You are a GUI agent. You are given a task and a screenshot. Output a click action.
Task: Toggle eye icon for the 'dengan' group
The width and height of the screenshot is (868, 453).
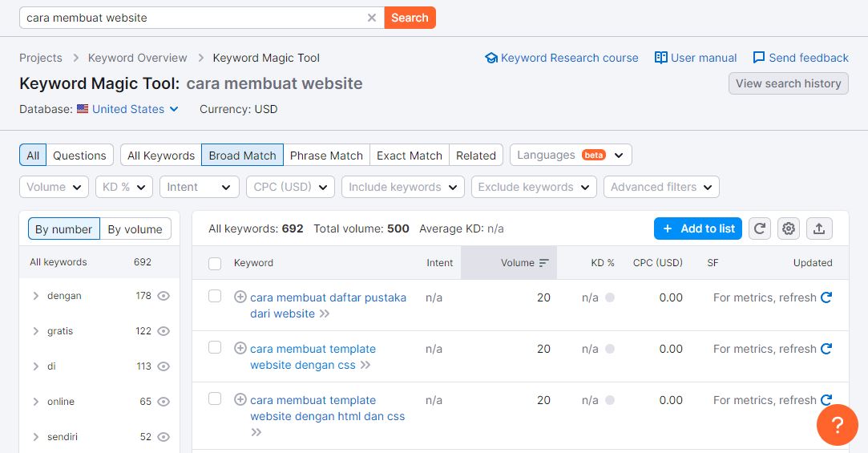164,296
